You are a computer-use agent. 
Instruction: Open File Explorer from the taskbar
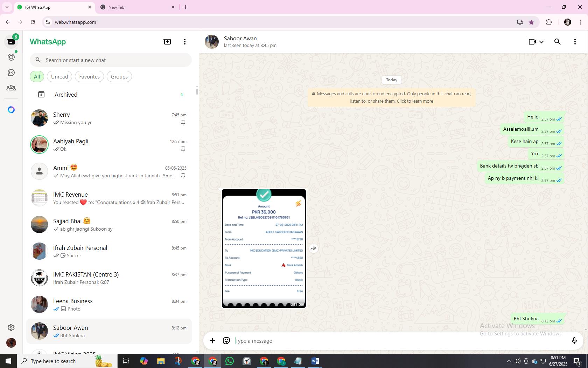click(161, 361)
